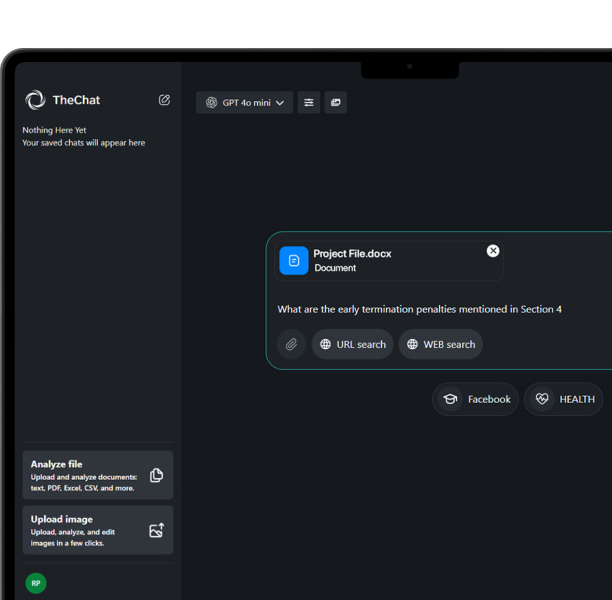Open the chat settings sliders icon
612x600 pixels.
309,103
